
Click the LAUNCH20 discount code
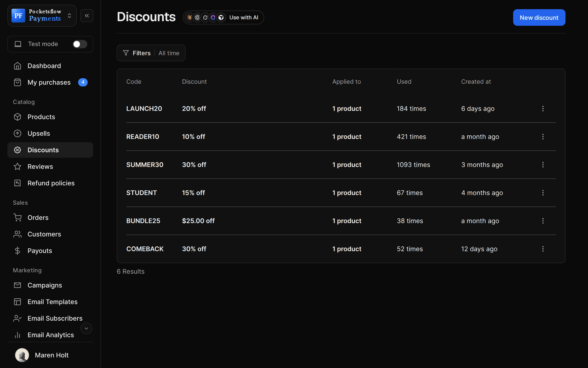144,109
